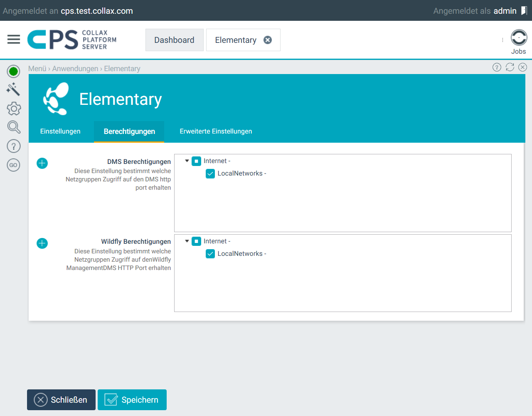Click the Schließen button
This screenshot has width=532, height=416.
click(62, 400)
